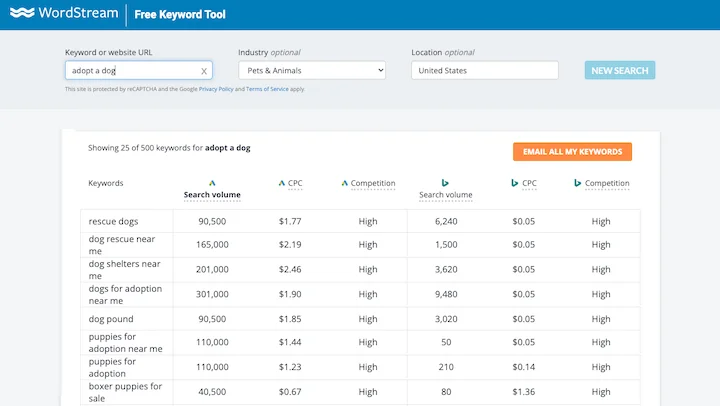
Task: Sort by Google Search volume column header
Action: 212,195
